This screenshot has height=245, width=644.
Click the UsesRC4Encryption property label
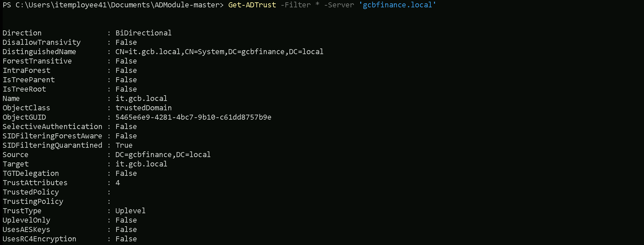[x=39, y=239]
